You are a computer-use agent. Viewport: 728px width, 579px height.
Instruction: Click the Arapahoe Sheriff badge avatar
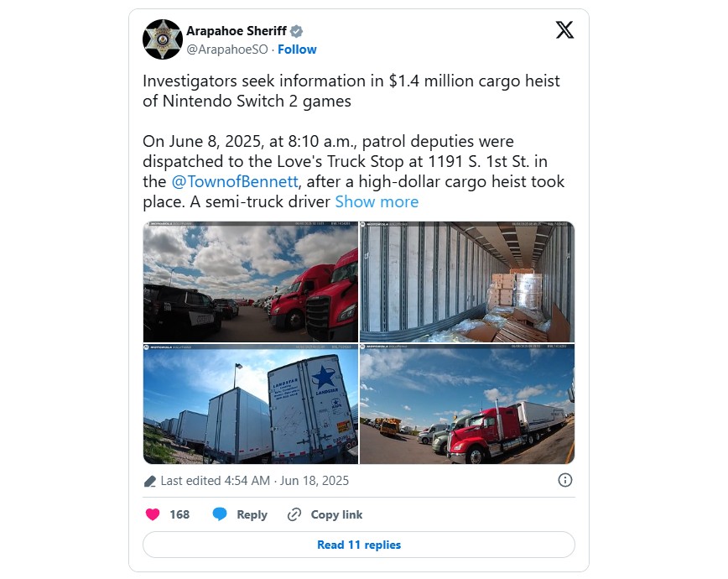pyautogui.click(x=163, y=39)
